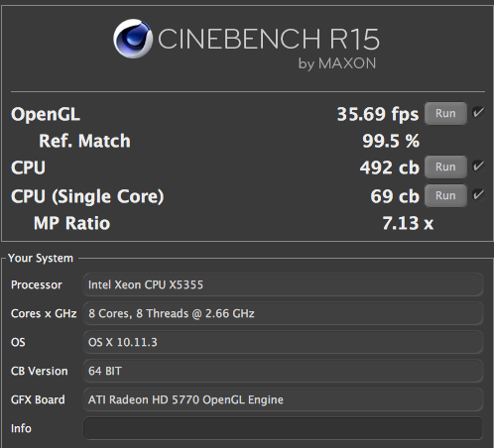494x448 pixels.
Task: Click the GFX Board field with ATI Radeon
Action: [x=283, y=399]
